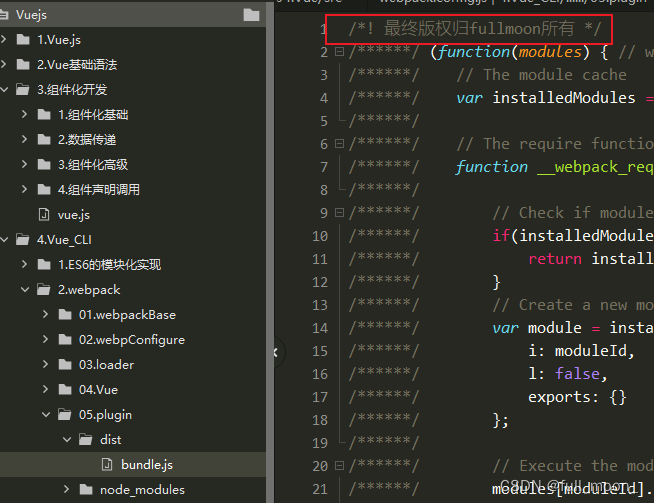654x503 pixels.
Task: Fold code block at line 6
Action: (x=340, y=144)
